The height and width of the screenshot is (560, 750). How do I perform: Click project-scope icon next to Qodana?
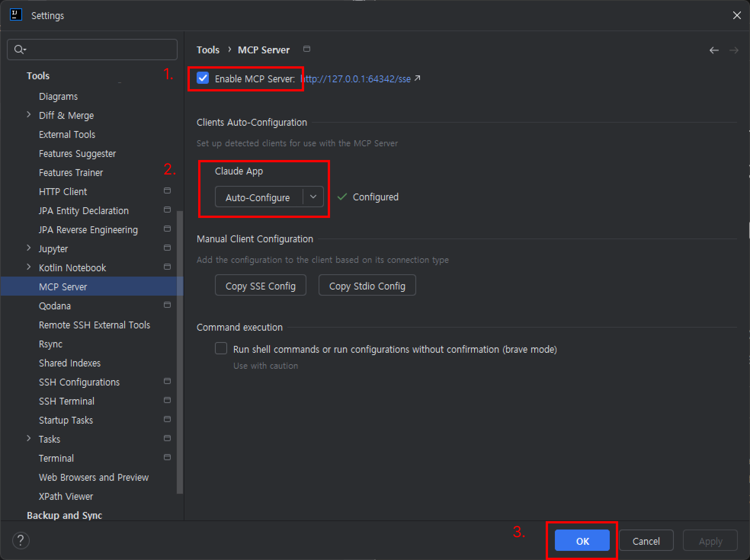[x=167, y=305]
